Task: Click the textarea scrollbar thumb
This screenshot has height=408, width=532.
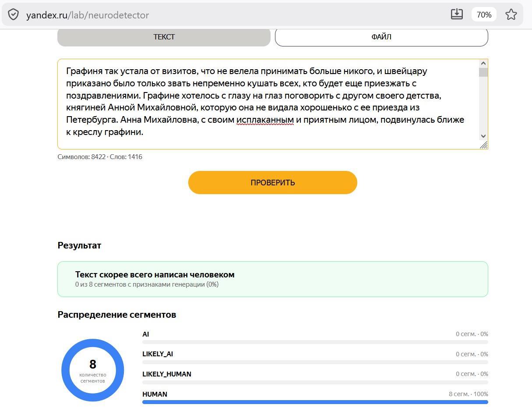Action: pyautogui.click(x=483, y=72)
